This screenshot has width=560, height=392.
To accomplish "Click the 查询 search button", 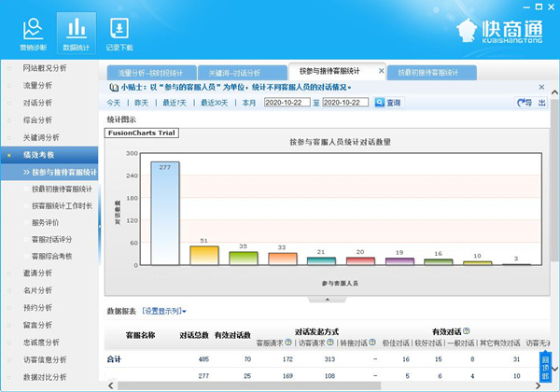I will tap(387, 103).
